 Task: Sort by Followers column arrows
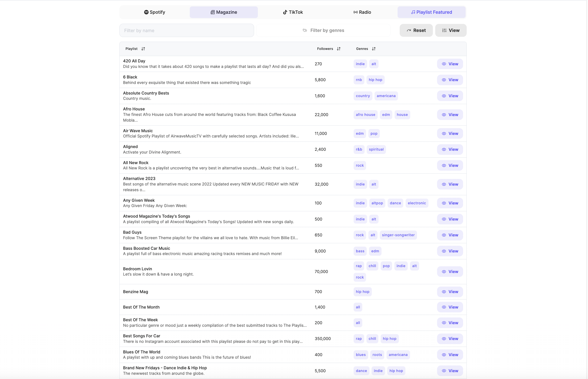[x=339, y=49]
